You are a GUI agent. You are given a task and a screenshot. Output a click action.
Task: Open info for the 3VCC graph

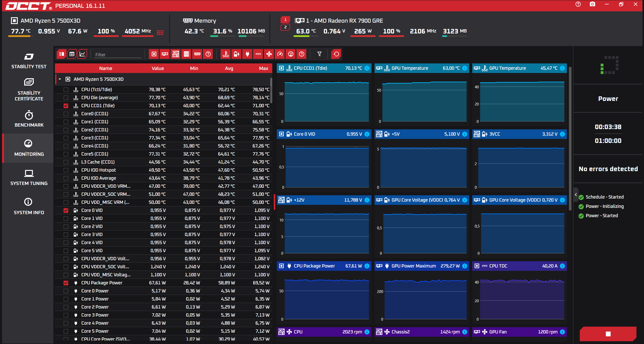coord(562,134)
